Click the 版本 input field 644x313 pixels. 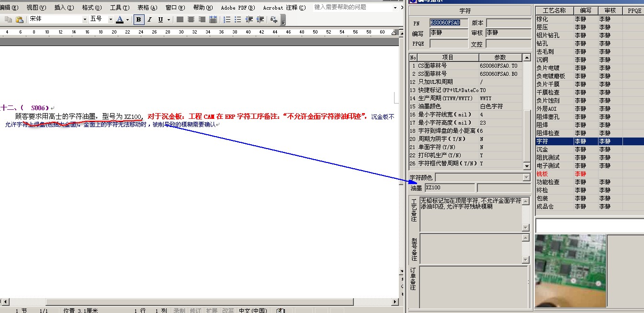coord(508,23)
